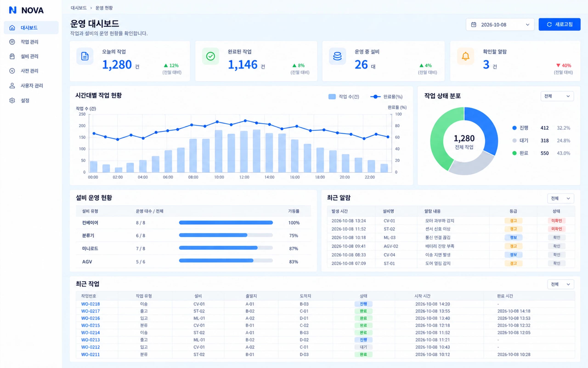This screenshot has height=368, width=588.
Task: Click the 1,280 donut chart center
Action: tap(464, 141)
